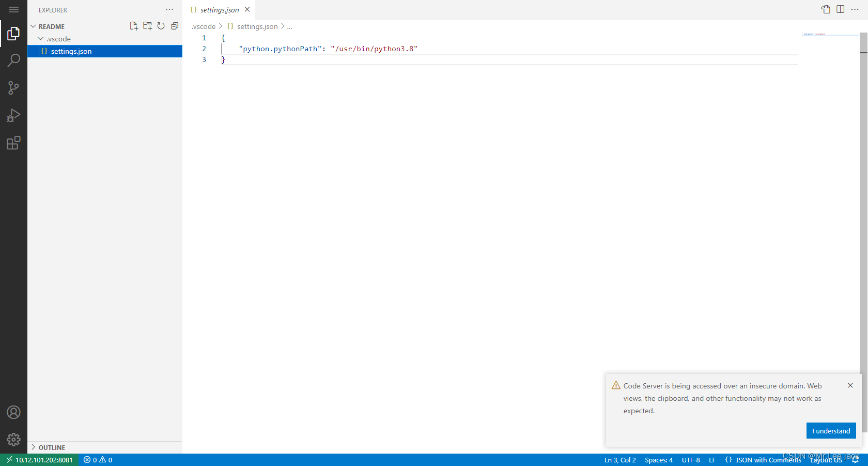
Task: Refresh the explorer file tree
Action: [x=161, y=26]
